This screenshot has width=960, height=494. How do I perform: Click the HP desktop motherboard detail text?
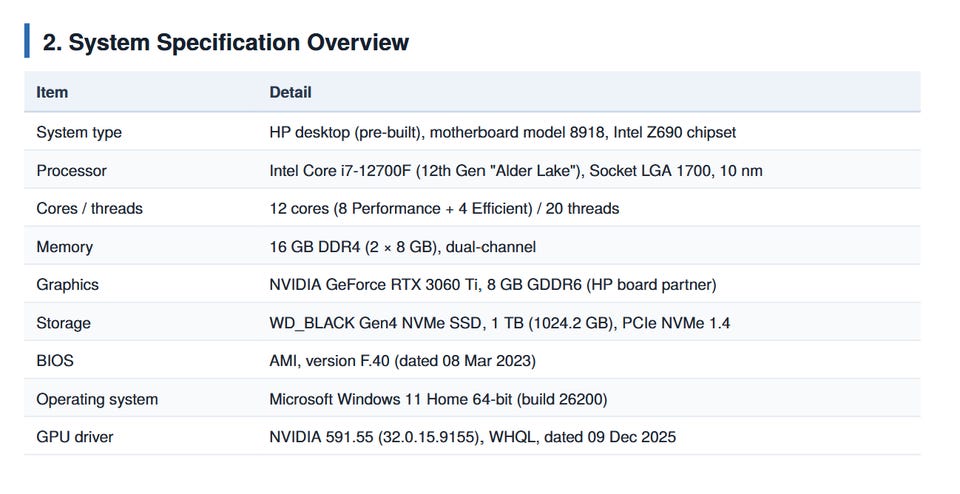click(503, 132)
